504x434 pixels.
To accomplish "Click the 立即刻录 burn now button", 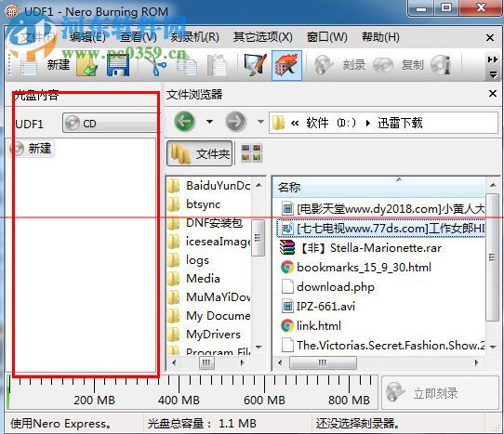I will pos(441,392).
